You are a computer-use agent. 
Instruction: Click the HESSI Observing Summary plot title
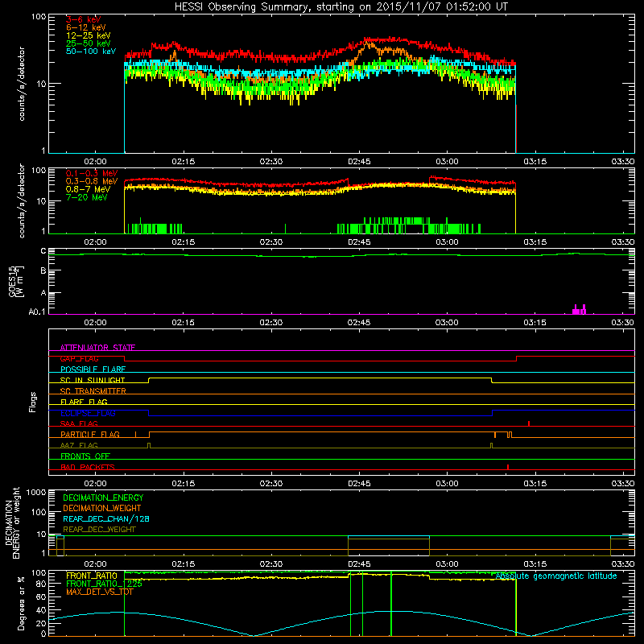[x=341, y=6]
